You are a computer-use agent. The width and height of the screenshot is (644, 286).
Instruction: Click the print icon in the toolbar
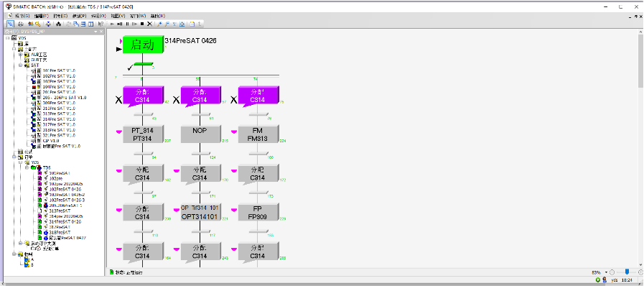point(21,24)
